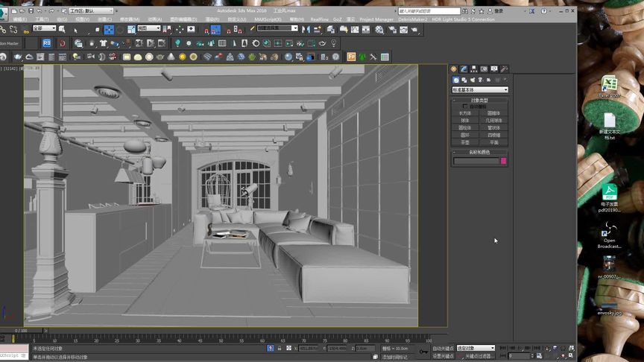Click the 自动关键点 Auto Key button

click(443, 348)
